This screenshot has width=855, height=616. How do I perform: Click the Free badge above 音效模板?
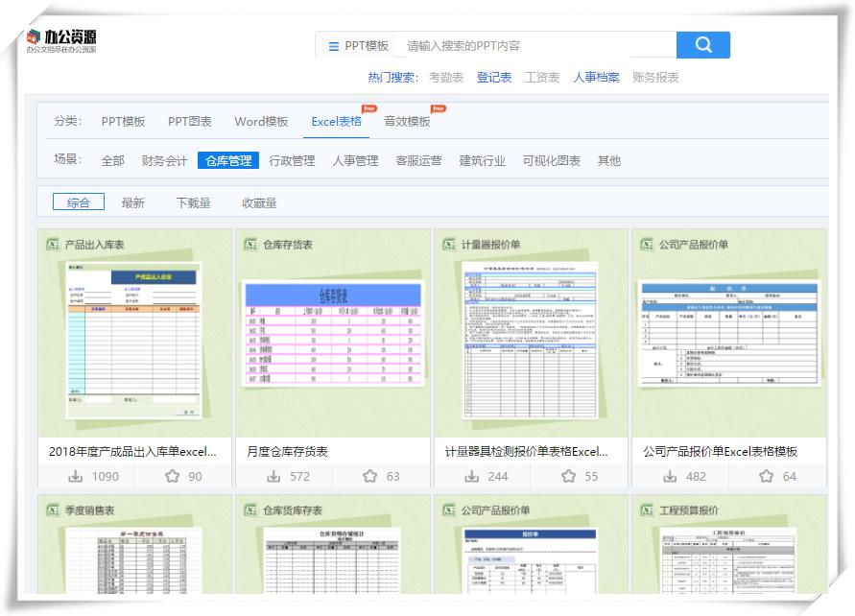439,108
